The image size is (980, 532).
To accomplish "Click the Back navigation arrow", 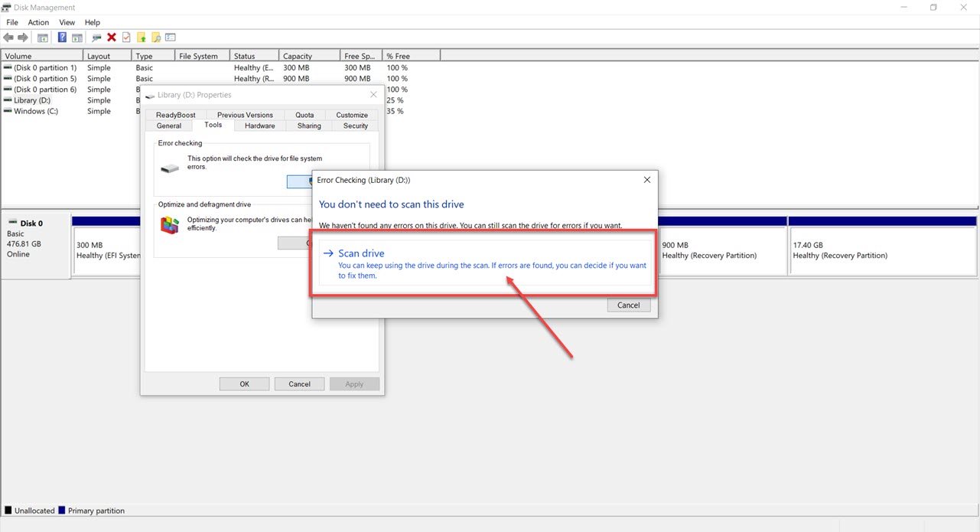I will [8, 37].
